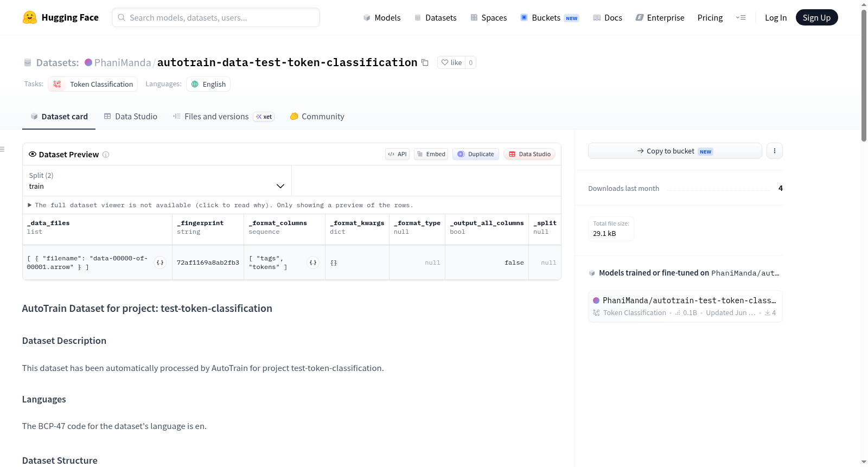
Task: Expand the _data_files cell JSON braces icon
Action: tap(160, 263)
